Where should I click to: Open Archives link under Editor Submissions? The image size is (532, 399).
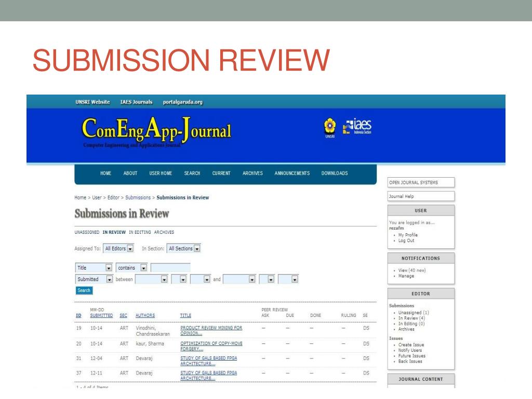click(406, 329)
